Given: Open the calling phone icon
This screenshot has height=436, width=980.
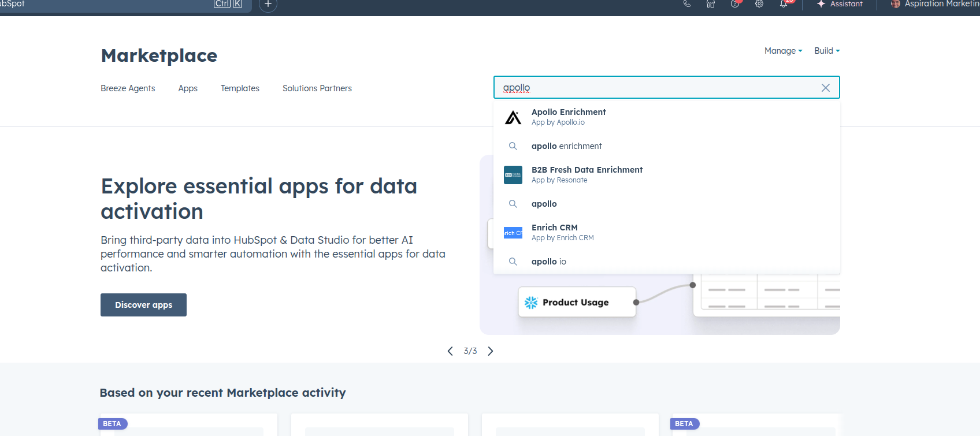Looking at the screenshot, I should tap(686, 4).
